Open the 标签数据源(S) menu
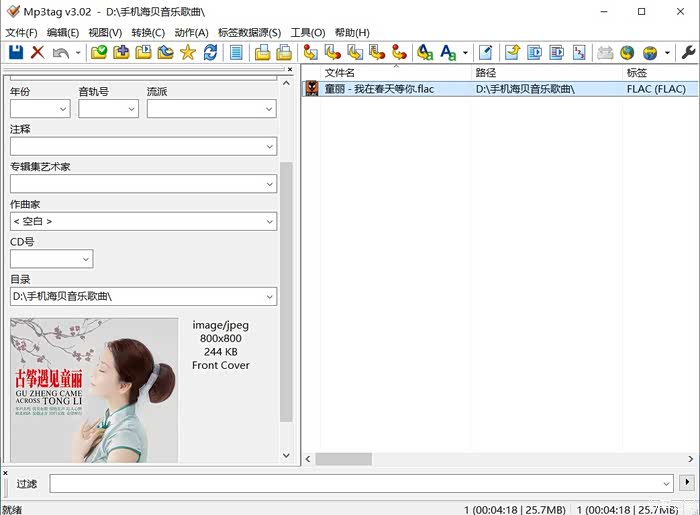The width and height of the screenshot is (700, 515). click(x=249, y=32)
